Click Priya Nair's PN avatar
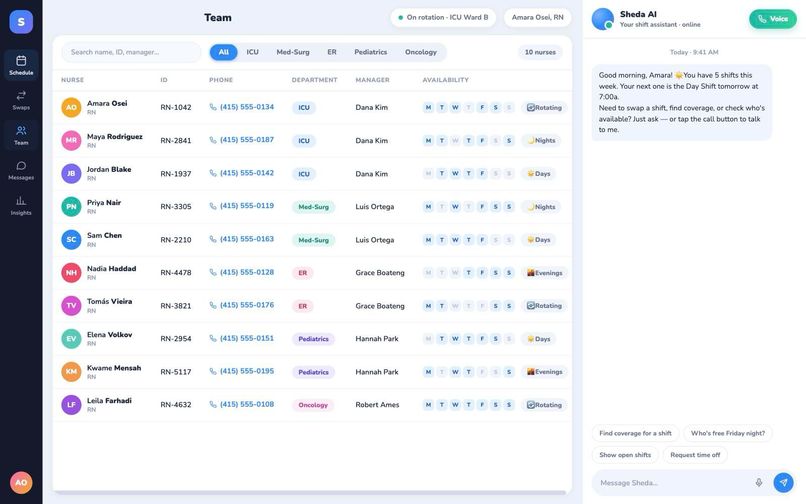The width and height of the screenshot is (806, 504). pos(71,207)
